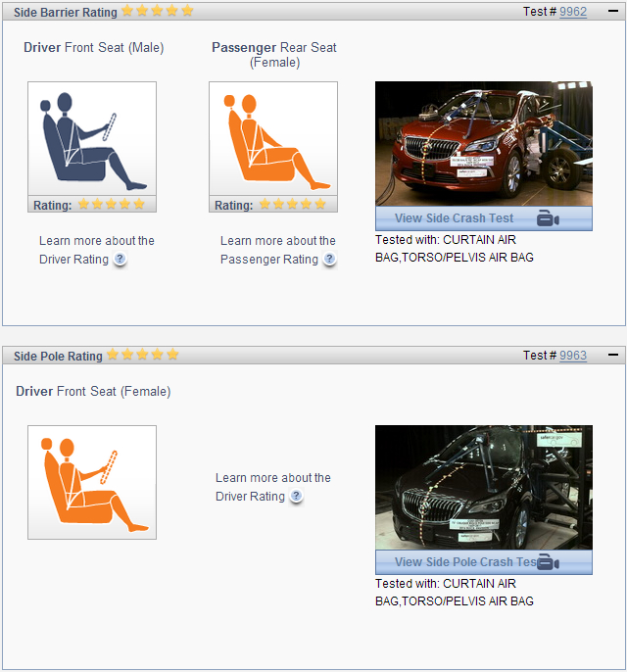This screenshot has height=672, width=627.
Task: Open help icon beside Side Pole Driver Rating
Action: pyautogui.click(x=296, y=497)
